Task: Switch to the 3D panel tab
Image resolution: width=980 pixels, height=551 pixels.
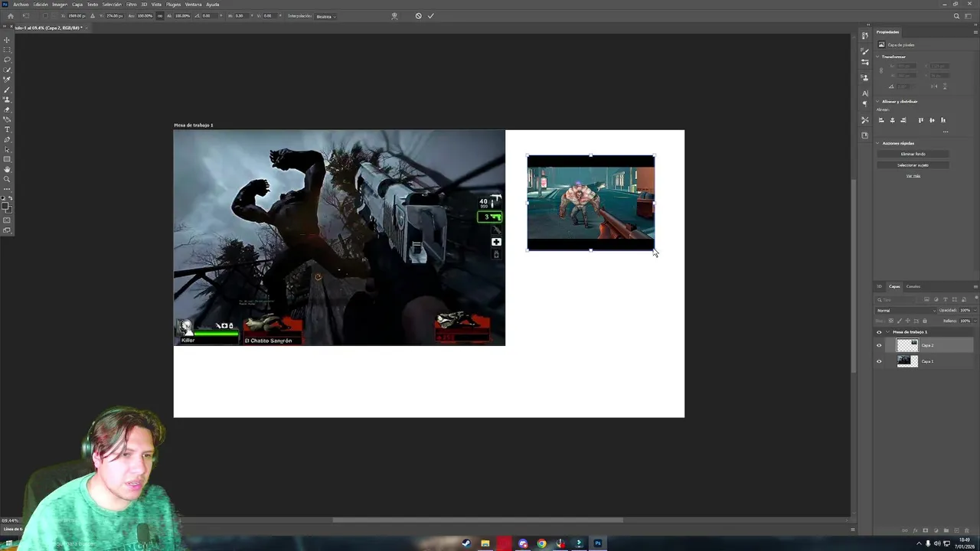Action: pos(879,286)
